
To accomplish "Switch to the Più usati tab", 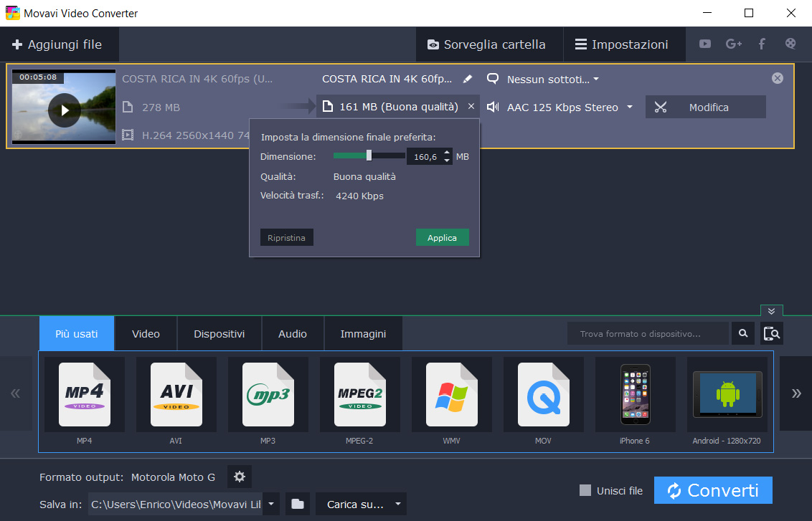I will coord(77,334).
